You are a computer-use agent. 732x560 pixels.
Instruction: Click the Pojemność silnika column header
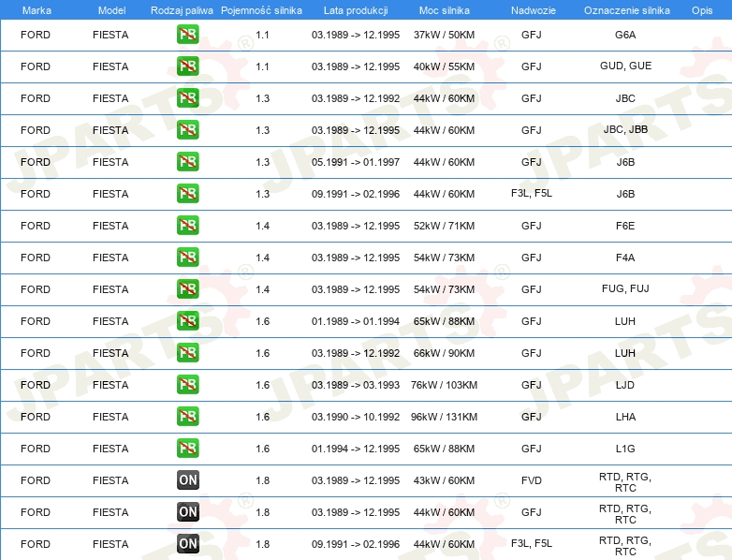(261, 10)
